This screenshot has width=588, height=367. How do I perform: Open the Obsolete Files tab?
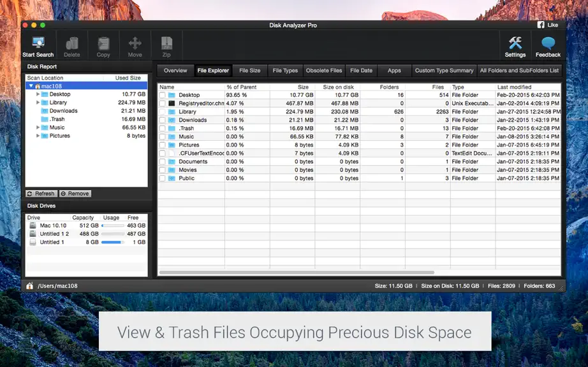(323, 70)
